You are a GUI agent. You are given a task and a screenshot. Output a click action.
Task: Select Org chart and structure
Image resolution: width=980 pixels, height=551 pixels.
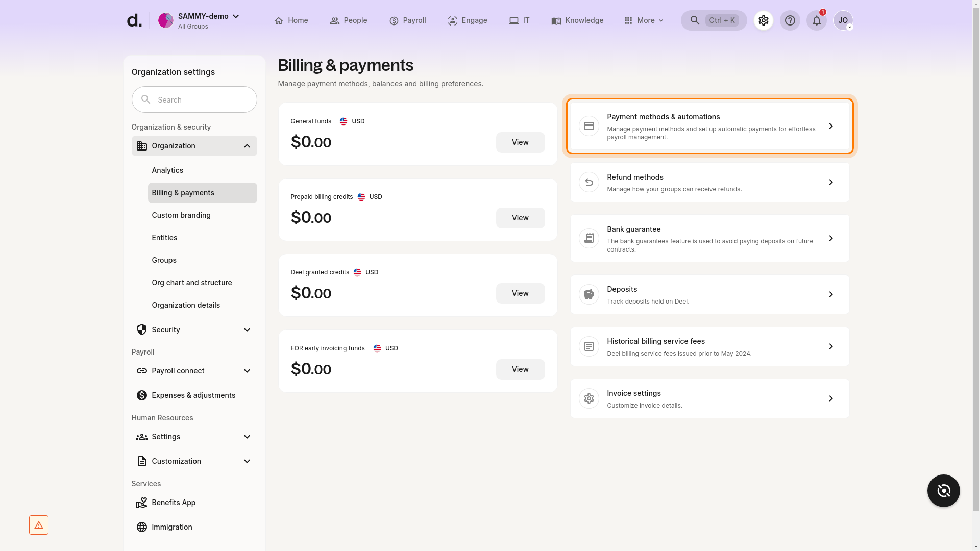(x=203, y=283)
